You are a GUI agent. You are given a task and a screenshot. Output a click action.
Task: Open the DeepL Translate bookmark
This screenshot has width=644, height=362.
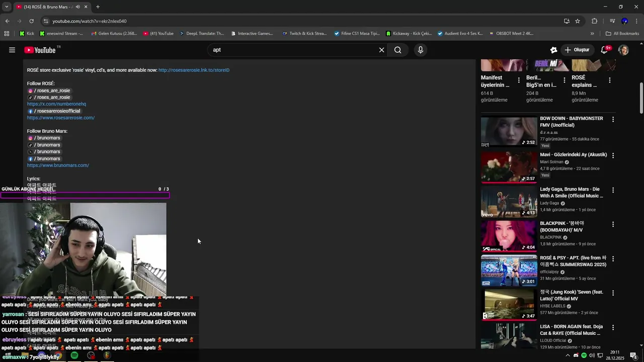pyautogui.click(x=201, y=34)
